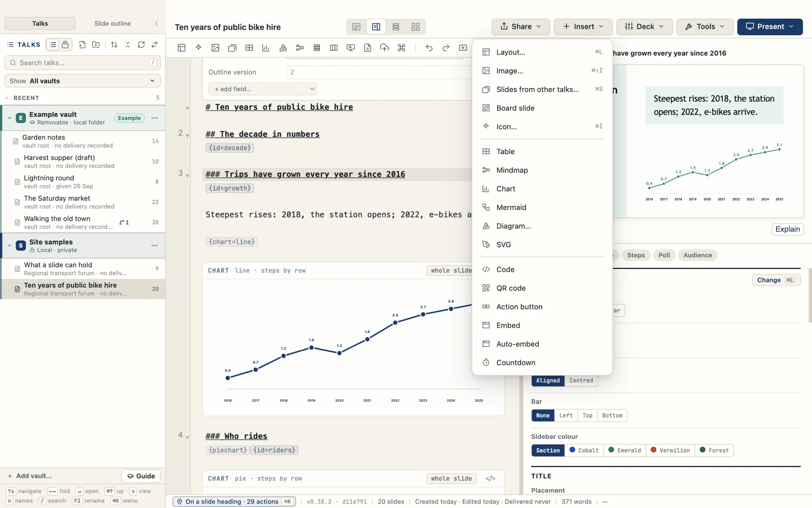The image size is (812, 508).
Task: Toggle the list view in the Talks panel
Action: click(52, 44)
